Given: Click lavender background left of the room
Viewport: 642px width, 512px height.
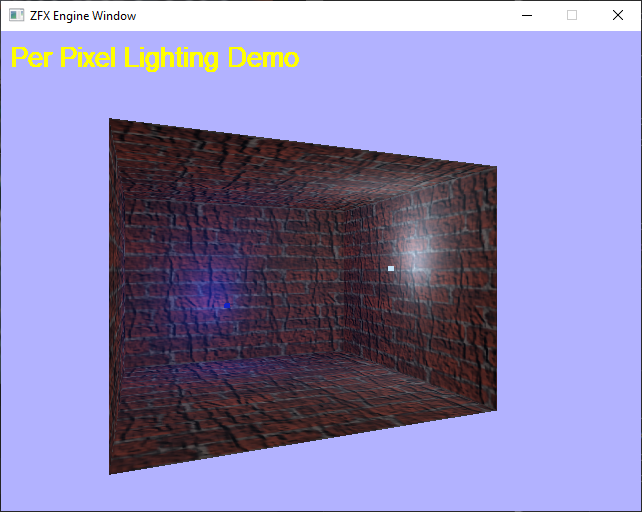Looking at the screenshot, I should pyautogui.click(x=55, y=300).
